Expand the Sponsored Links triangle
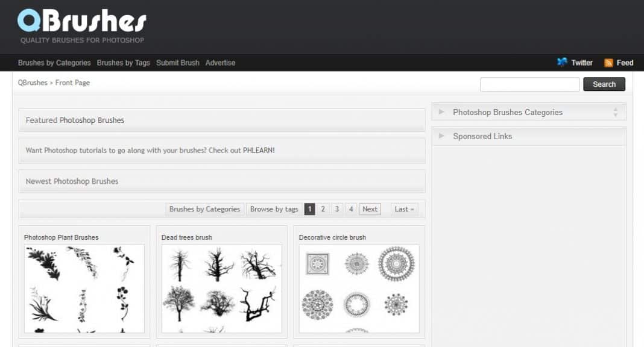This screenshot has width=644, height=347. (x=441, y=136)
